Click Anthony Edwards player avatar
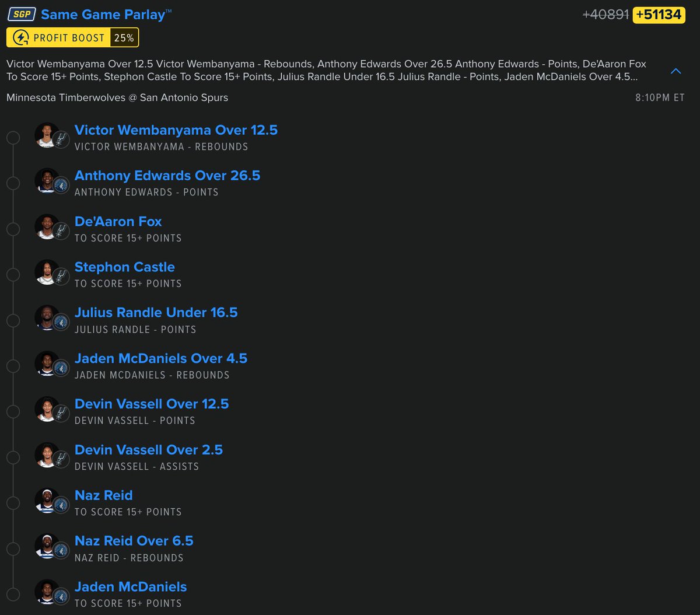The image size is (700, 615). click(x=47, y=180)
